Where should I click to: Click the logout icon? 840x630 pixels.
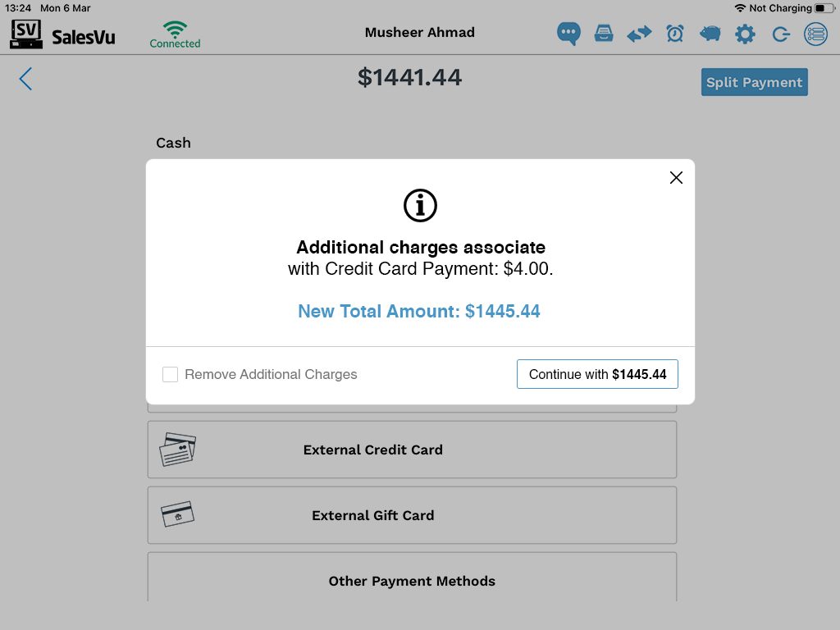tap(781, 34)
